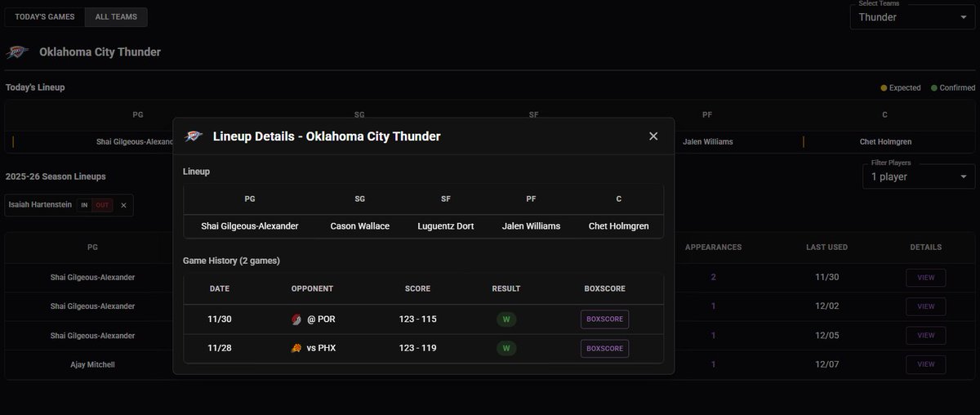Viewport: 980px width, 415px height.
Task: Click the Game History (2 games) heading
Action: click(231, 261)
